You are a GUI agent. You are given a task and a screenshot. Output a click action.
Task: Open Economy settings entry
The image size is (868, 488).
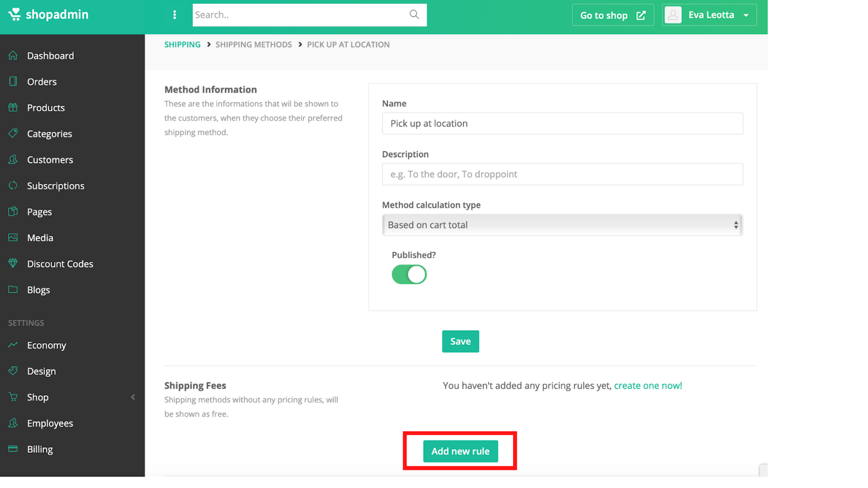47,345
